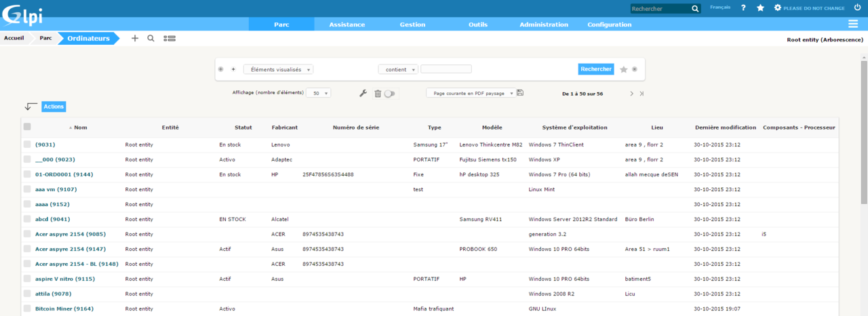
Task: Open computer Acer aspyre 2154 - BL (9148)
Action: [x=77, y=264]
